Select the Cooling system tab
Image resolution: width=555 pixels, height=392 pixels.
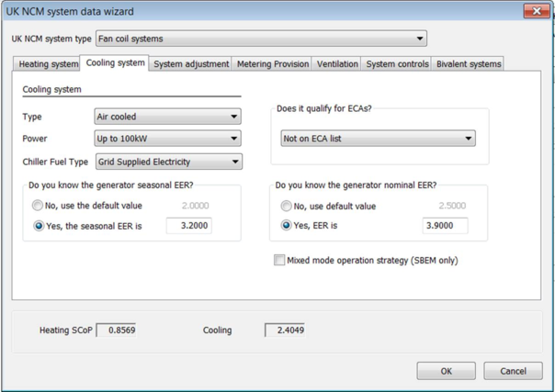[x=115, y=63]
